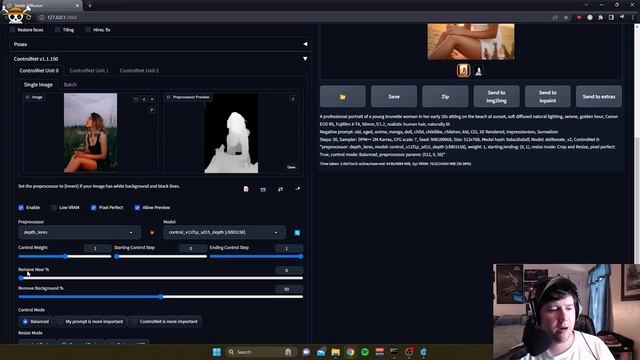The width and height of the screenshot is (640, 360).
Task: Select the Balanced control mode
Action: tap(36, 322)
